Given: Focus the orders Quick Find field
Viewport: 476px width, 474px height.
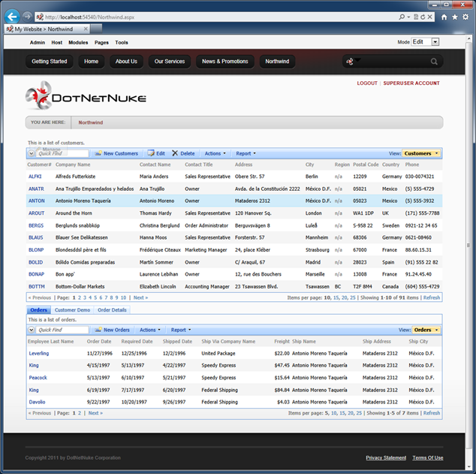Looking at the screenshot, I should tap(62, 330).
